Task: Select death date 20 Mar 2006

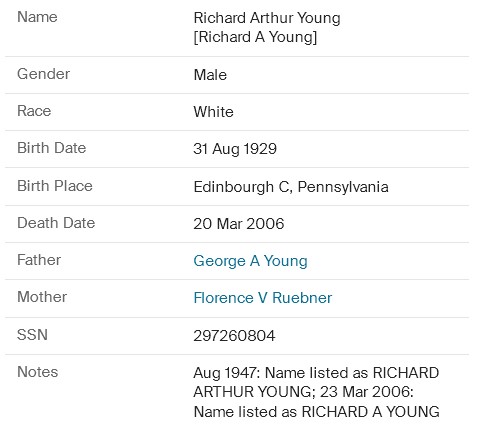Action: pos(239,223)
